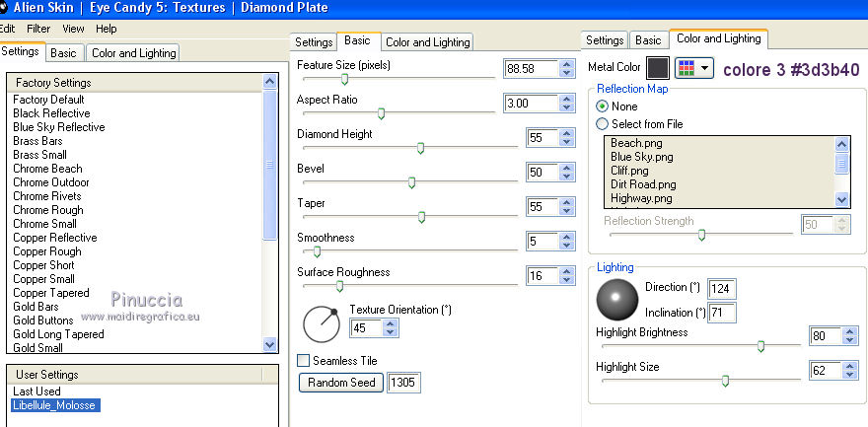Click the Highlight Brightness stepper arrows
The image size is (868, 427).
click(x=849, y=335)
